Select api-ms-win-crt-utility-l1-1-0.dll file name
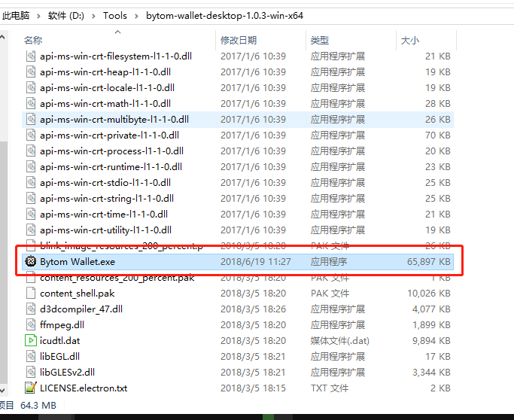 (x=105, y=230)
